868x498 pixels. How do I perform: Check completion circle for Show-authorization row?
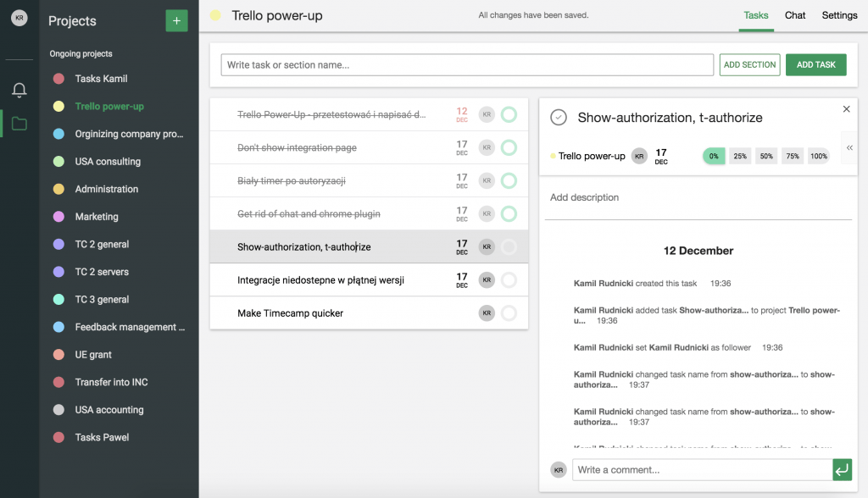[x=509, y=246]
